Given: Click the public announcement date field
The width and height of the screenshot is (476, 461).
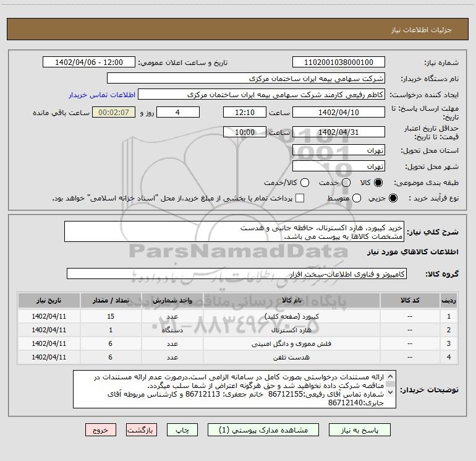Looking at the screenshot, I should point(89,62).
